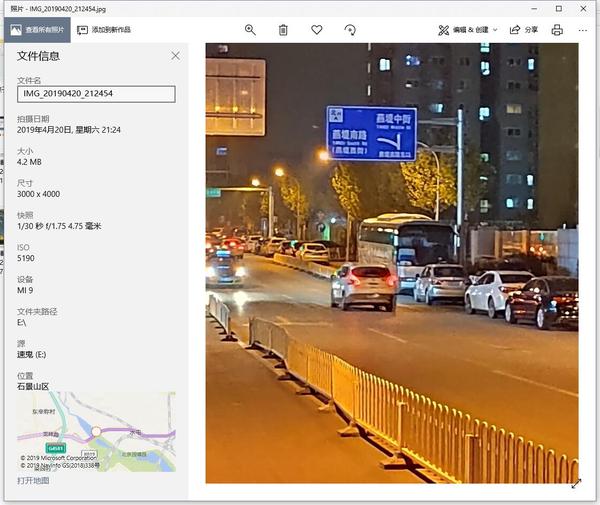Image resolution: width=600 pixels, height=505 pixels.
Task: Select the ISO value 5190
Action: (26, 258)
